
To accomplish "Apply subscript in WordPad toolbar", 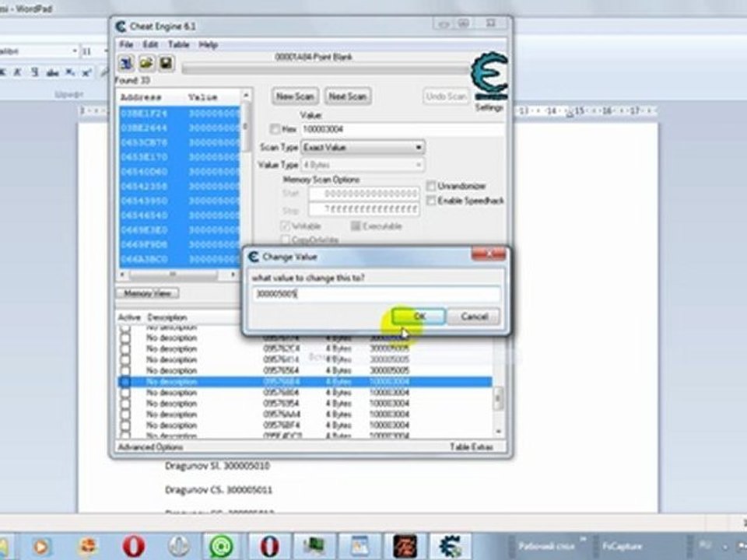I will (x=70, y=73).
